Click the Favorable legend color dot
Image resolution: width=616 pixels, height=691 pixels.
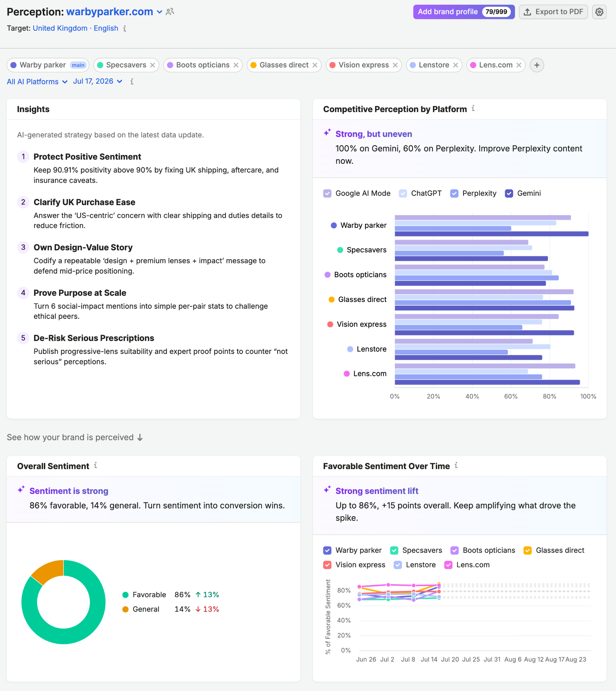125,595
